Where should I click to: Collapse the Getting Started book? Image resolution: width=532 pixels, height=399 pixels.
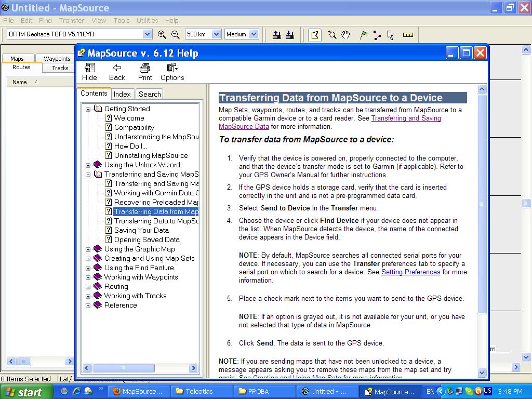(88, 109)
